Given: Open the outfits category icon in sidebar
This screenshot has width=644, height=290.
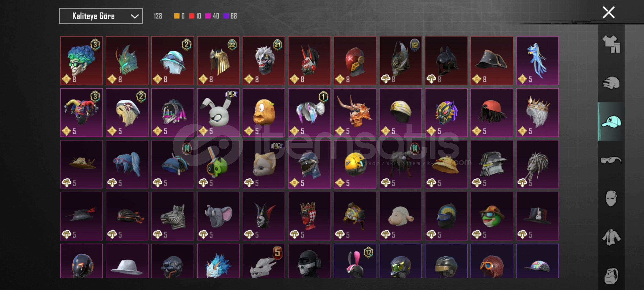Looking at the screenshot, I should coord(611,44).
